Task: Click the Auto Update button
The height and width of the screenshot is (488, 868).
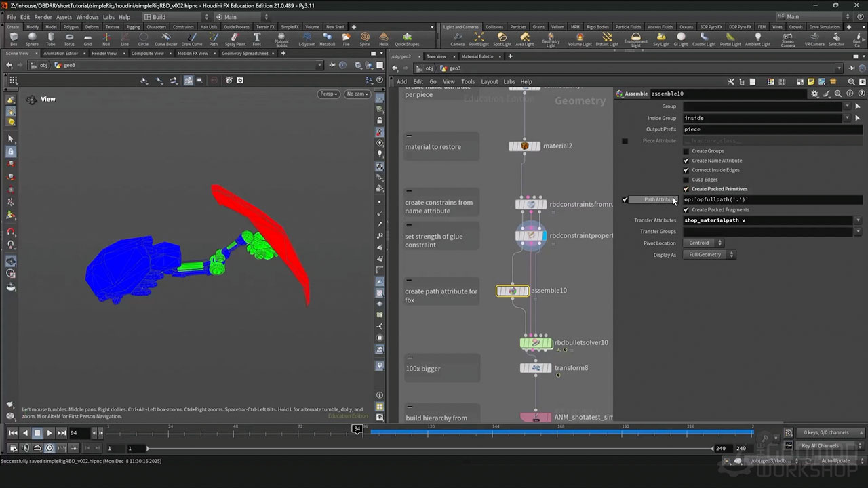Action: (834, 460)
